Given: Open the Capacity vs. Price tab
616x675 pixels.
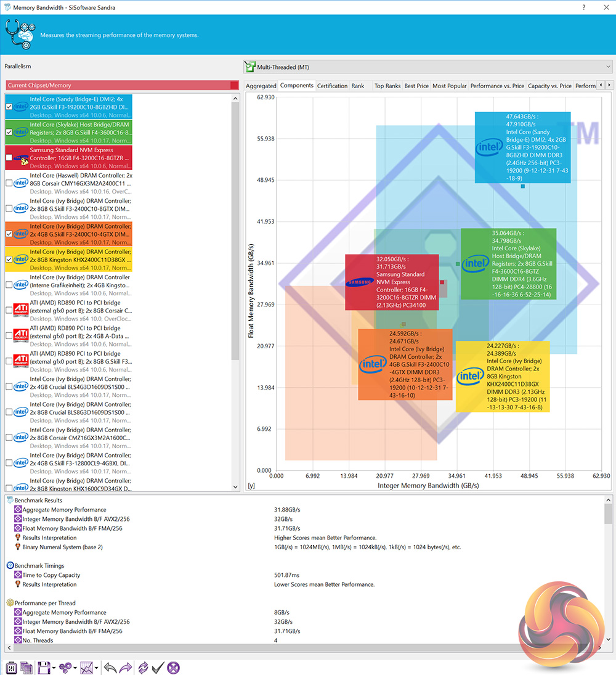Looking at the screenshot, I should click(x=549, y=86).
